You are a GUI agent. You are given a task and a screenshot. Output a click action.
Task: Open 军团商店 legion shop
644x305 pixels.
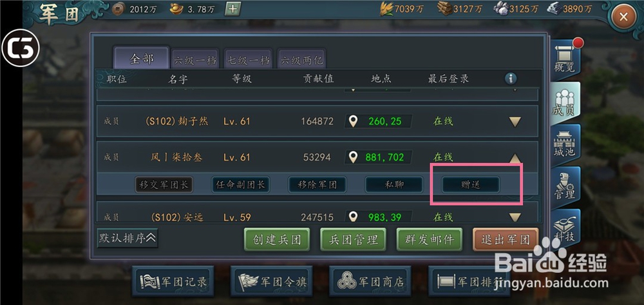tap(370, 281)
